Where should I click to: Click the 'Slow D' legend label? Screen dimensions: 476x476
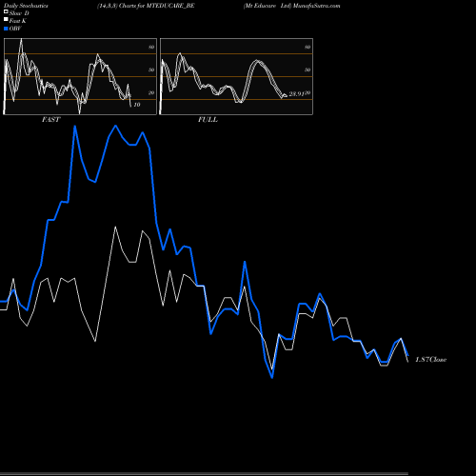(x=19, y=13)
